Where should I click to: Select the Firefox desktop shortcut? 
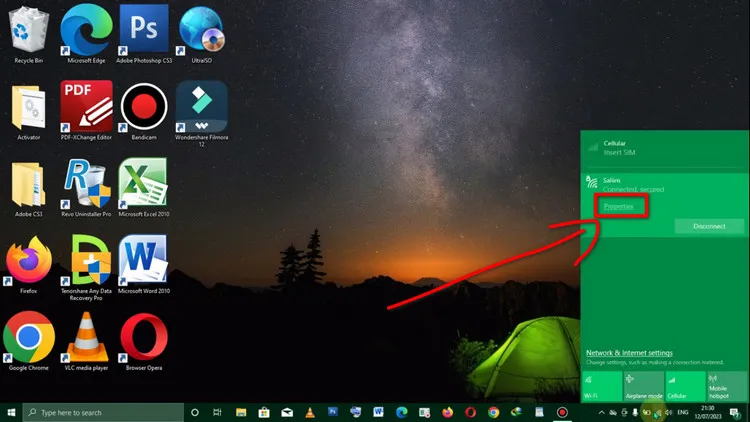[x=29, y=265]
